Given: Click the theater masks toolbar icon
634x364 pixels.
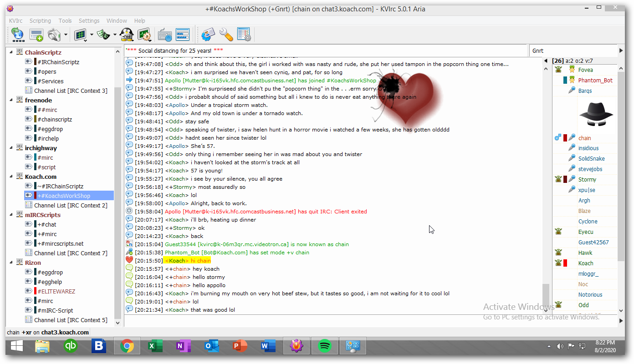Looking at the screenshot, I should [103, 35].
